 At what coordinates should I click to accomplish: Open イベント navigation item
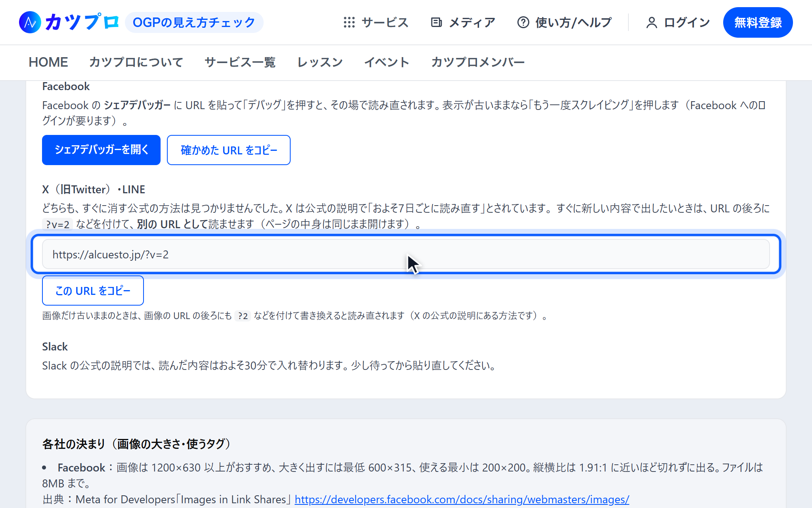387,62
